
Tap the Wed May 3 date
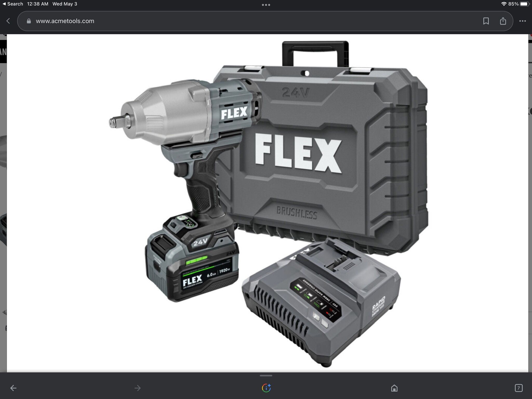[65, 4]
